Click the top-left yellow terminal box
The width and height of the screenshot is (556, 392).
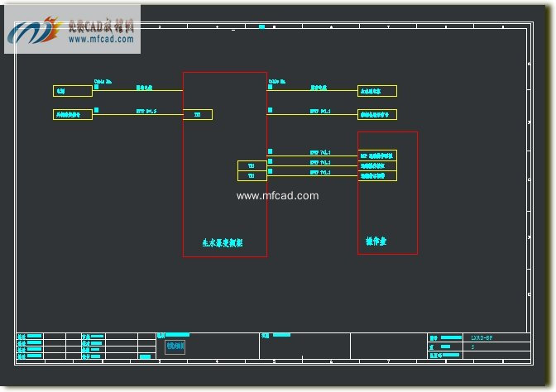[x=72, y=90]
